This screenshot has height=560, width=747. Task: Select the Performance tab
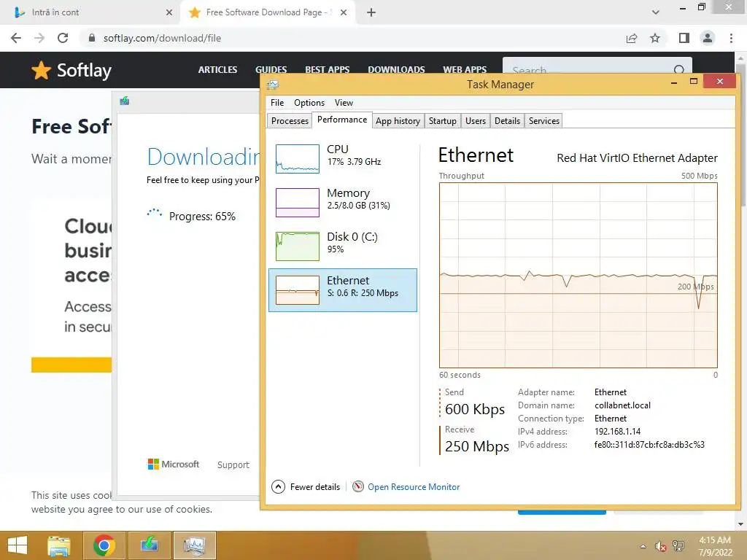pos(342,120)
